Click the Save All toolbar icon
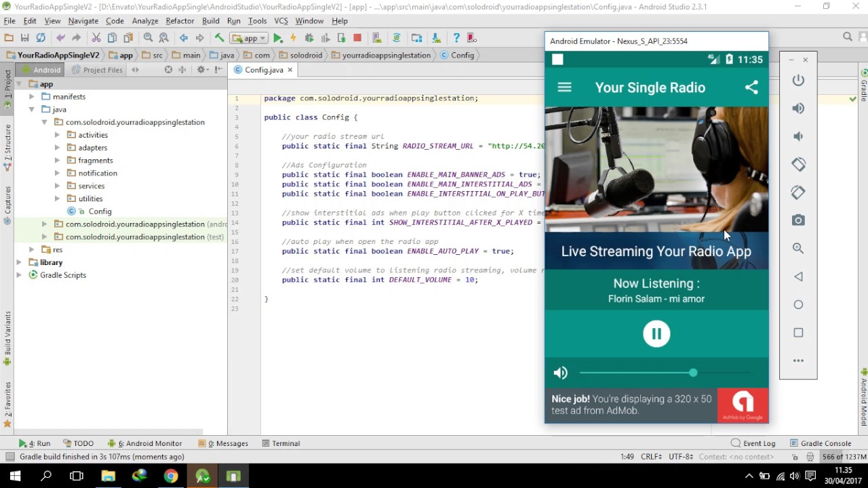Screen dimensions: 868x488 25,38
